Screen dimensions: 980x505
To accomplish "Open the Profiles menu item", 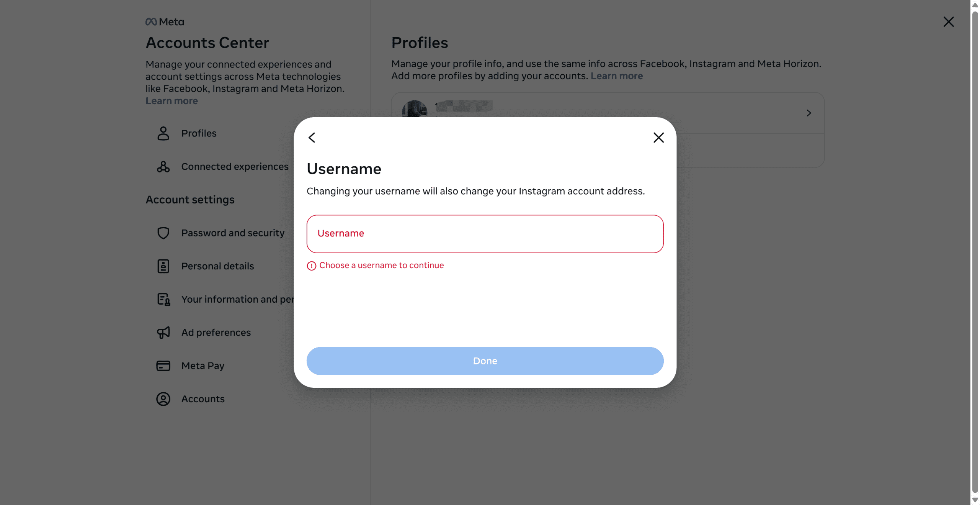I will point(199,133).
